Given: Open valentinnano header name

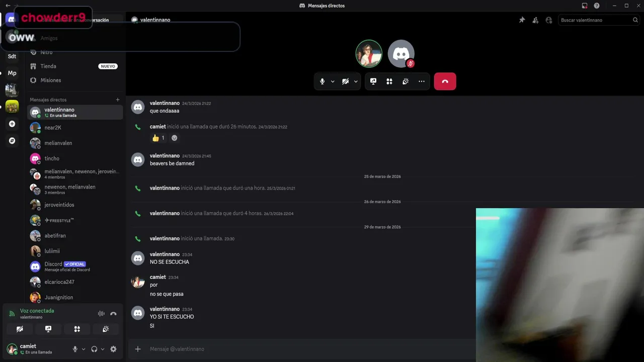Looking at the screenshot, I should tap(155, 20).
